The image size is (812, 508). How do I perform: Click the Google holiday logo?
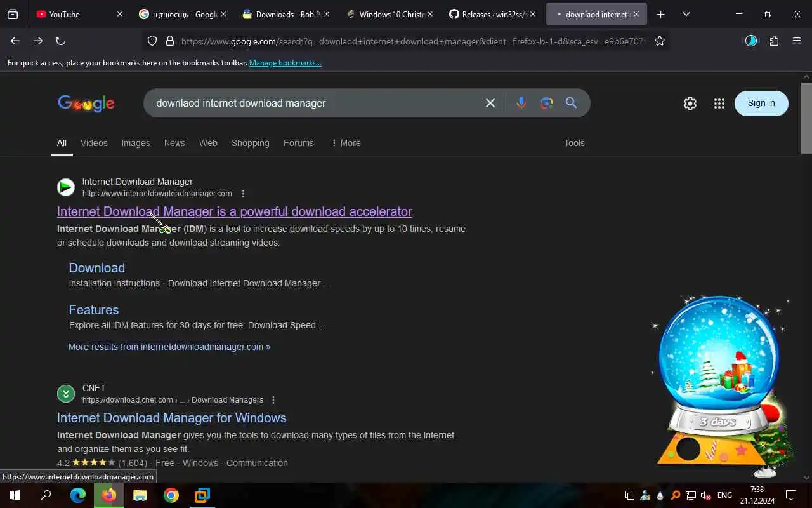pos(86,104)
